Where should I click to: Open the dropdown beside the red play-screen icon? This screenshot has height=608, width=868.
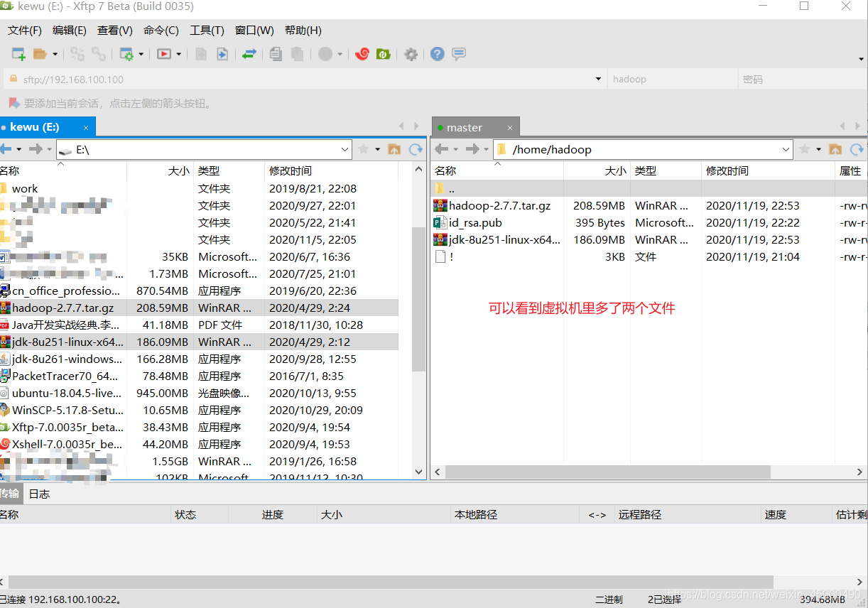(178, 54)
